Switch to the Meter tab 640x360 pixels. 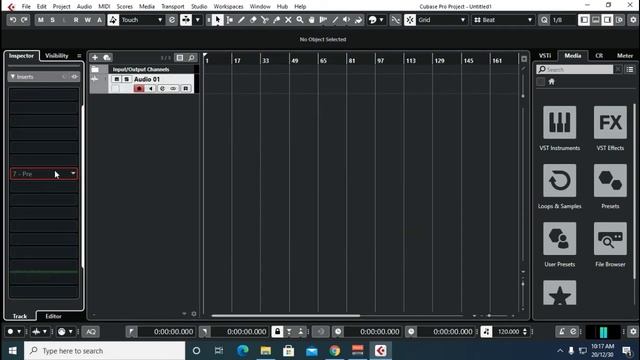[x=625, y=56]
